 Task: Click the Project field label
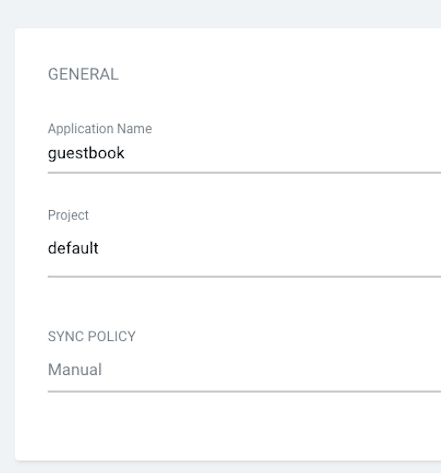[x=68, y=215]
